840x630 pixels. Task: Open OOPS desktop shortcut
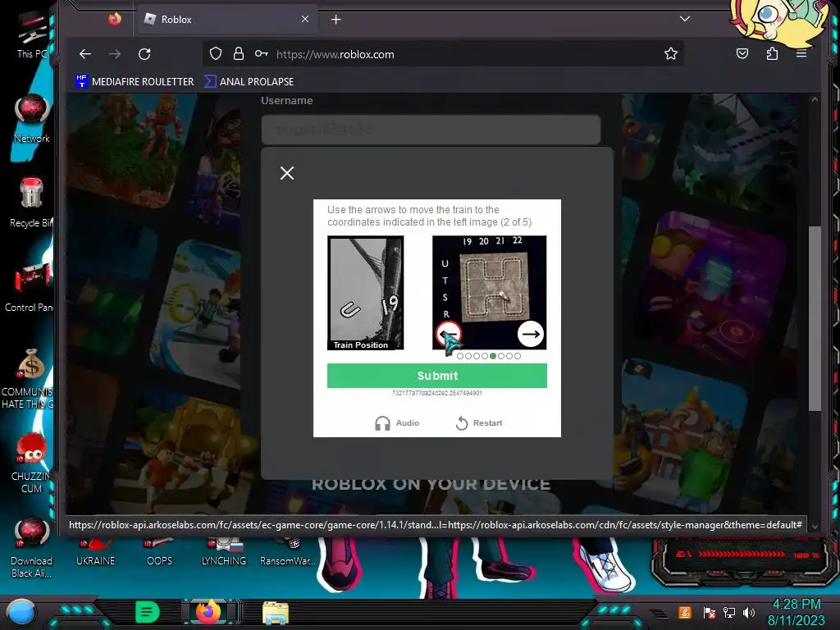click(159, 553)
